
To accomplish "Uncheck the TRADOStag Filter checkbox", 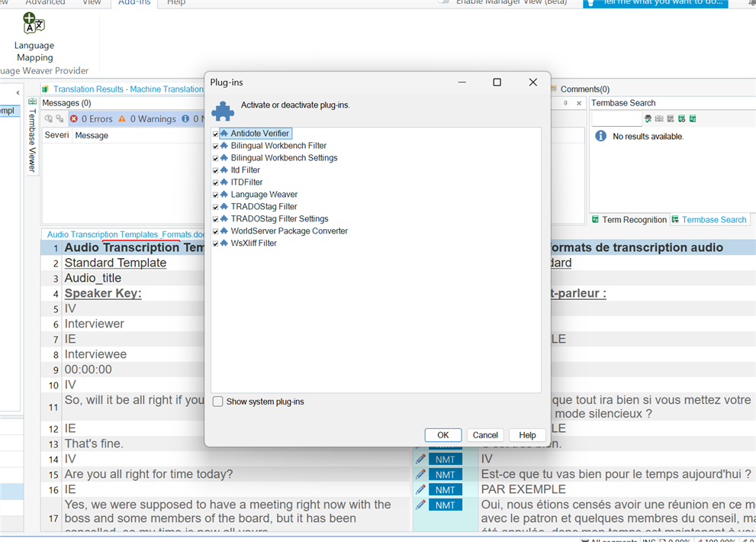I will point(216,207).
